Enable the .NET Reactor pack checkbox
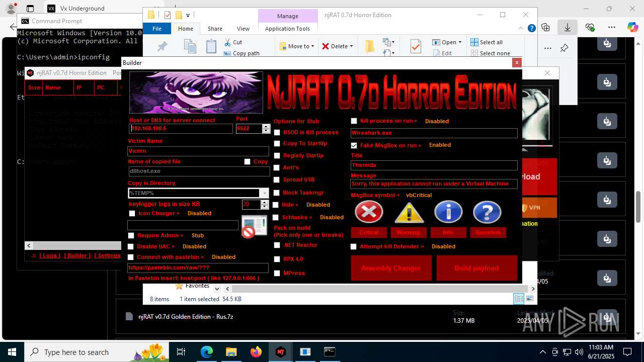The width and height of the screenshot is (644, 362). pos(277,245)
